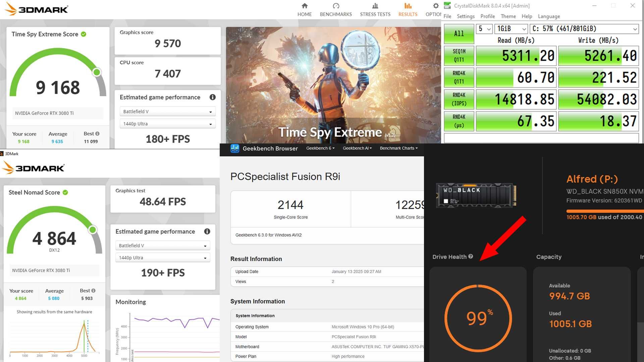Viewport: 644px width, 362px height.
Task: Click the Time Spy Extreme artwork thumbnail
Action: point(333,85)
